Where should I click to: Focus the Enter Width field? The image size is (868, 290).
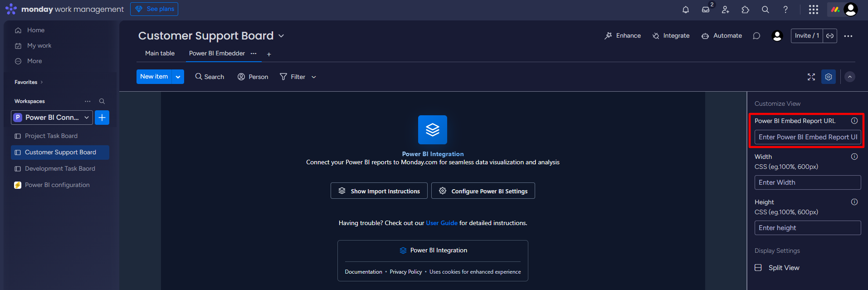808,182
